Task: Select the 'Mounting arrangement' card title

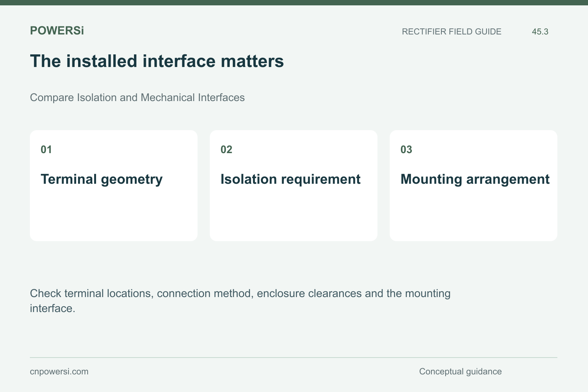Action: [475, 179]
